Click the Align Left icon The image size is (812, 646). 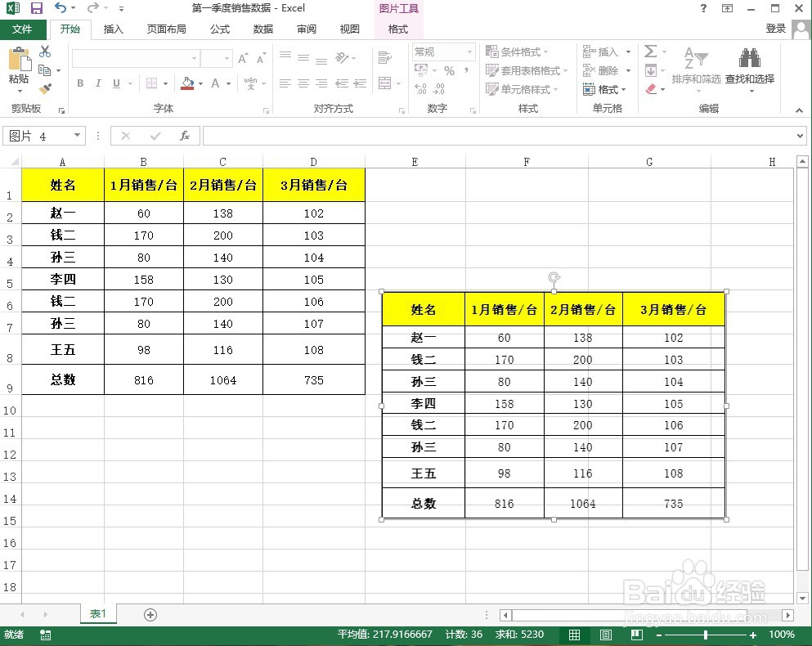point(285,83)
